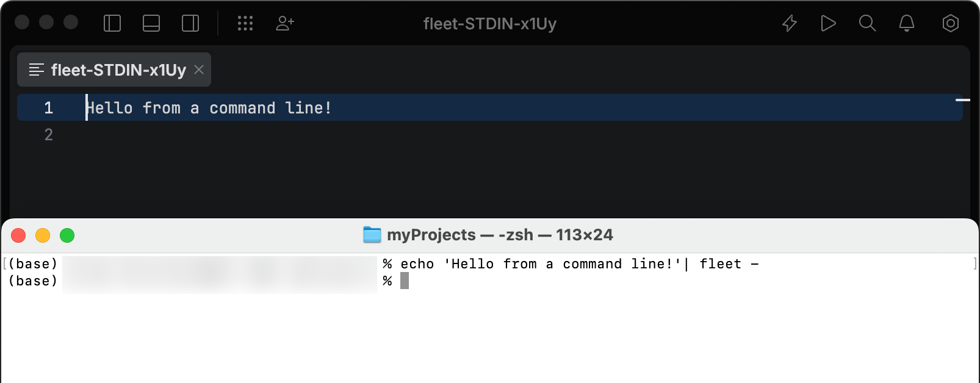Image resolution: width=980 pixels, height=383 pixels.
Task: Click line number 1 in the editor
Action: (x=49, y=108)
